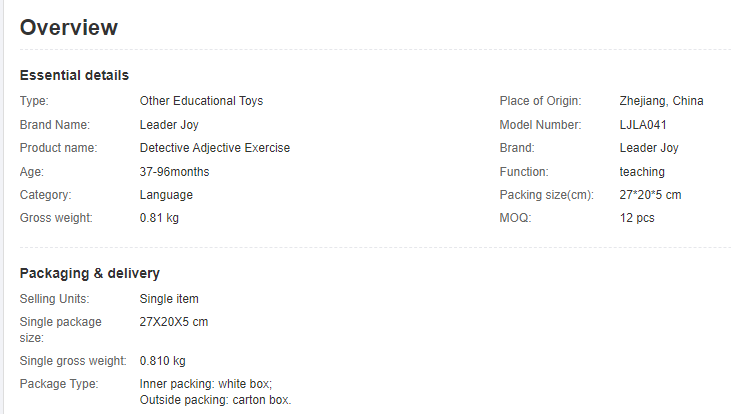Click the Outside packing: carton box text

tap(215, 400)
